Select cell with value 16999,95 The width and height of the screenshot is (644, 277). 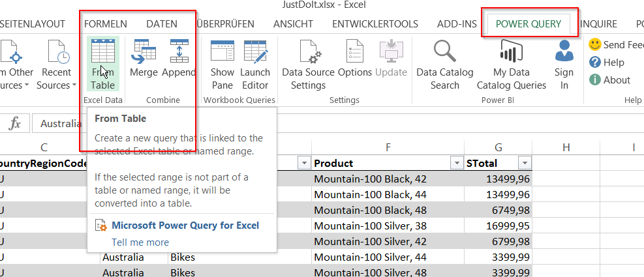coord(498,226)
